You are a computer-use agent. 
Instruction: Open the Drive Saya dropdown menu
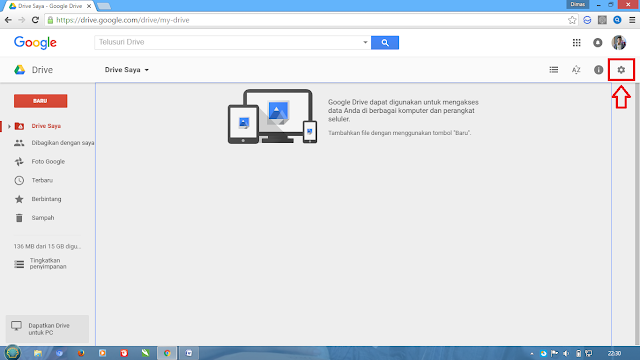[x=127, y=70]
